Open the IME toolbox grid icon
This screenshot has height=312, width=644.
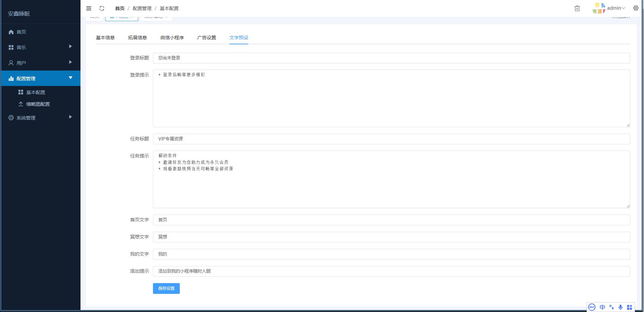tap(629, 307)
